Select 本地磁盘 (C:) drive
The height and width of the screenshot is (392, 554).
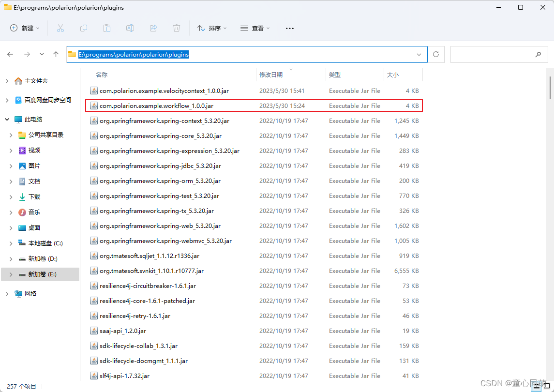45,243
